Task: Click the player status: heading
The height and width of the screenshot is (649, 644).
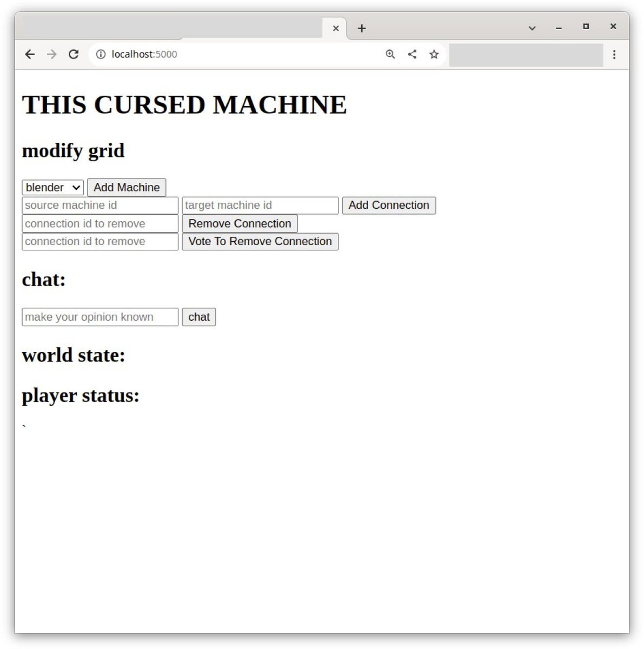Action: (x=81, y=395)
